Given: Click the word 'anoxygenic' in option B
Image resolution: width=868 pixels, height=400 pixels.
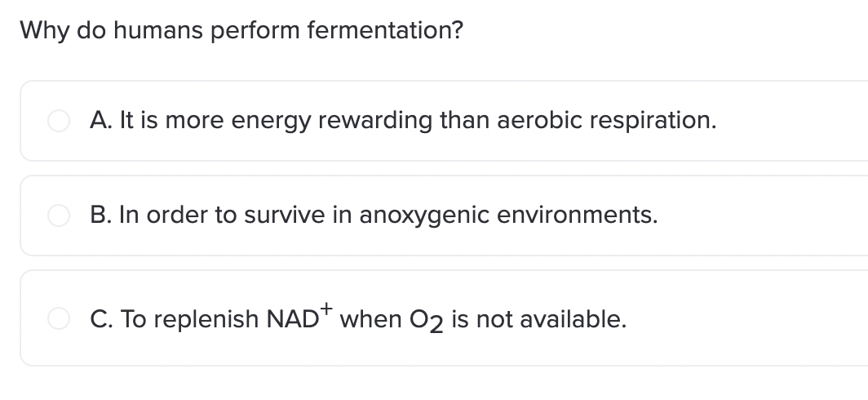Looking at the screenshot, I should (x=424, y=216).
